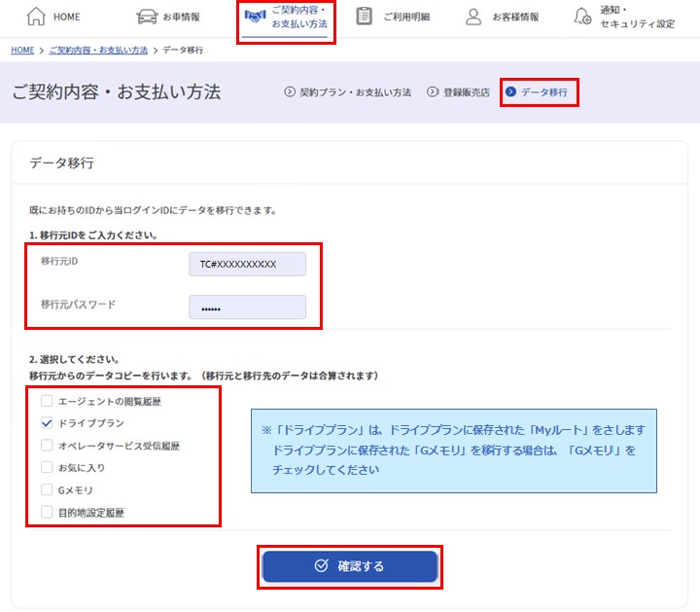Check the お気に入り checkbox

click(x=47, y=467)
